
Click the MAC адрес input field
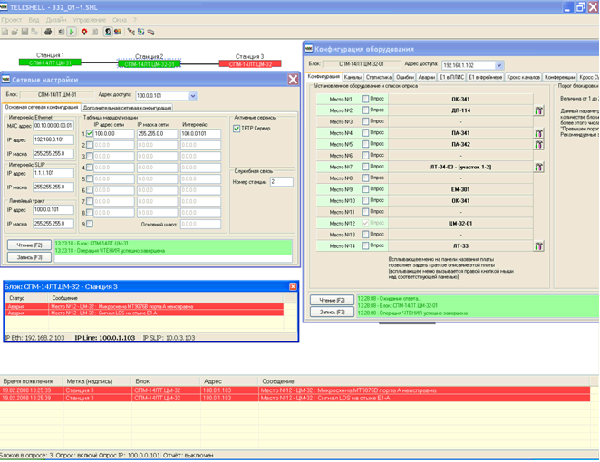click(53, 126)
